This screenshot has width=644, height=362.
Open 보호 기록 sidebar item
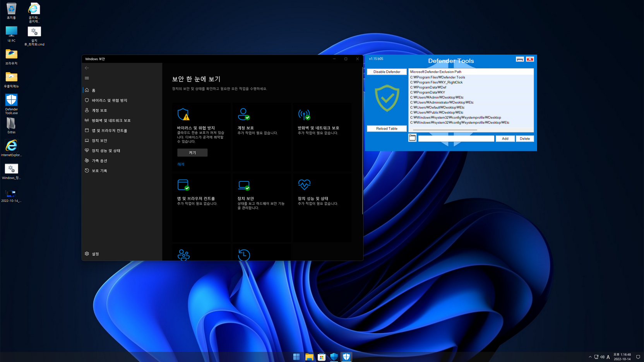click(122, 171)
